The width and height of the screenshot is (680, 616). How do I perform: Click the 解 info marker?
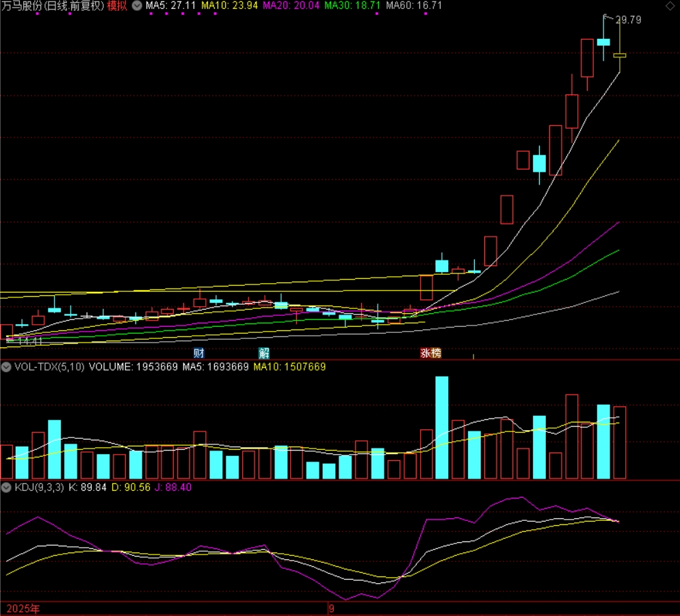[263, 353]
